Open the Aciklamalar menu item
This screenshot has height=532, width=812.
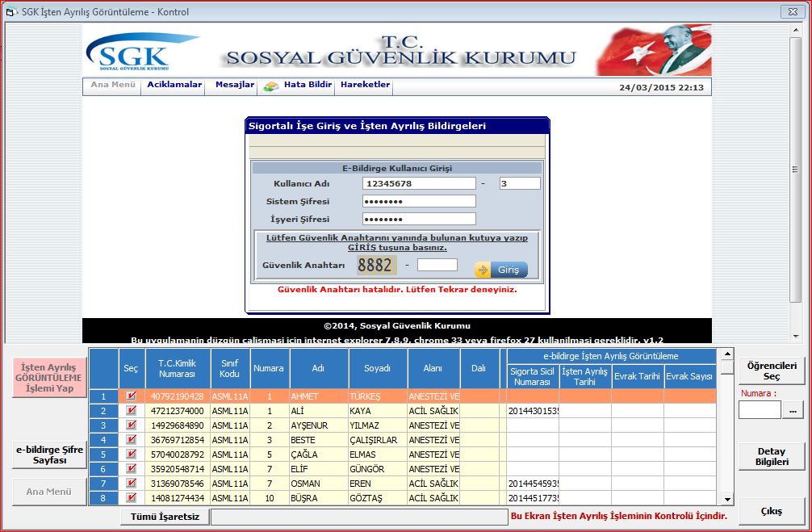[174, 85]
